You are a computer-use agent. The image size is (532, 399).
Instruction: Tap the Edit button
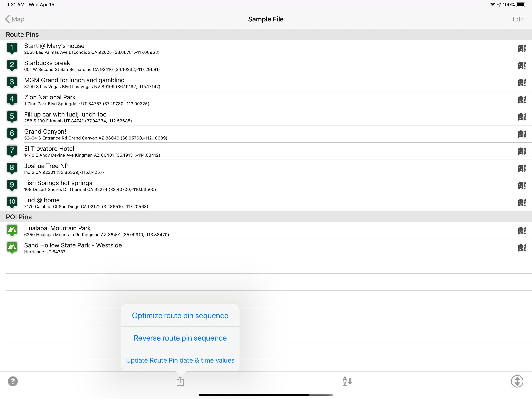(518, 19)
